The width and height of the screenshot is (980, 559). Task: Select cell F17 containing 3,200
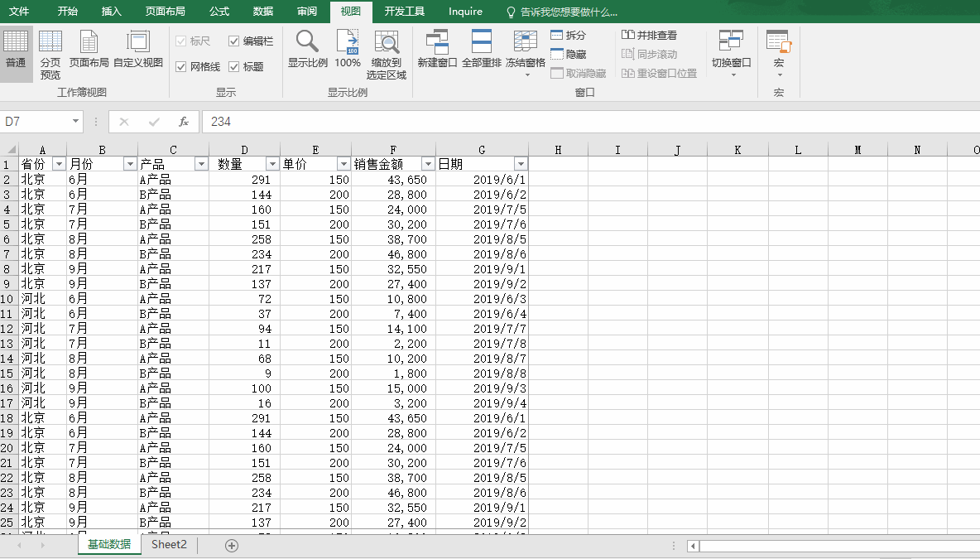tap(393, 403)
